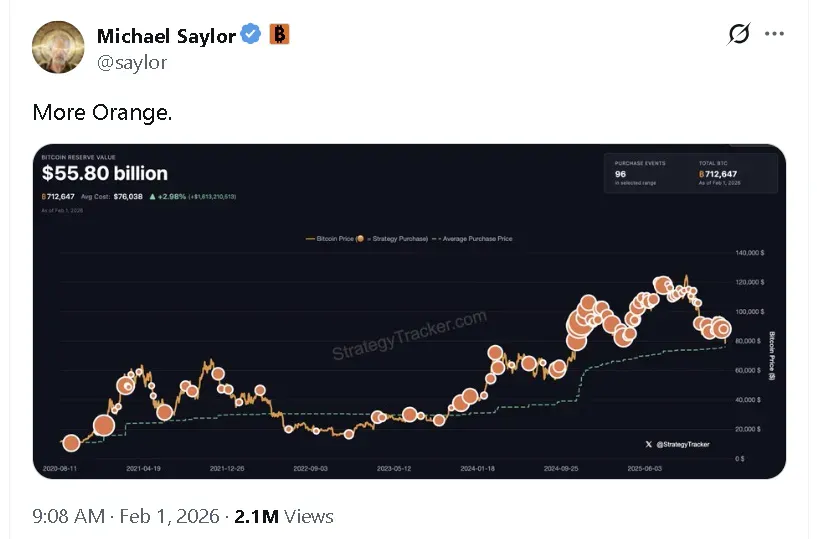Click the Total BTC 712,647 stat
The width and height of the screenshot is (817, 539).
pos(723,173)
